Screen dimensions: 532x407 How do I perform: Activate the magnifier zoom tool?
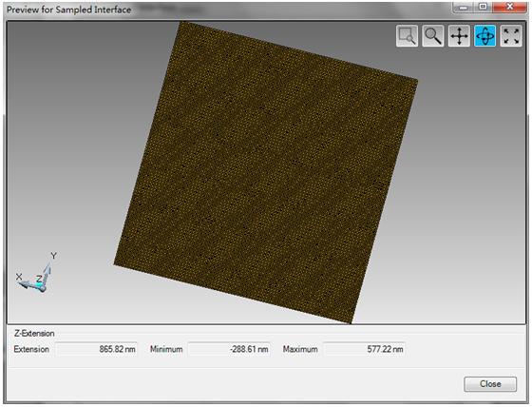[x=433, y=36]
